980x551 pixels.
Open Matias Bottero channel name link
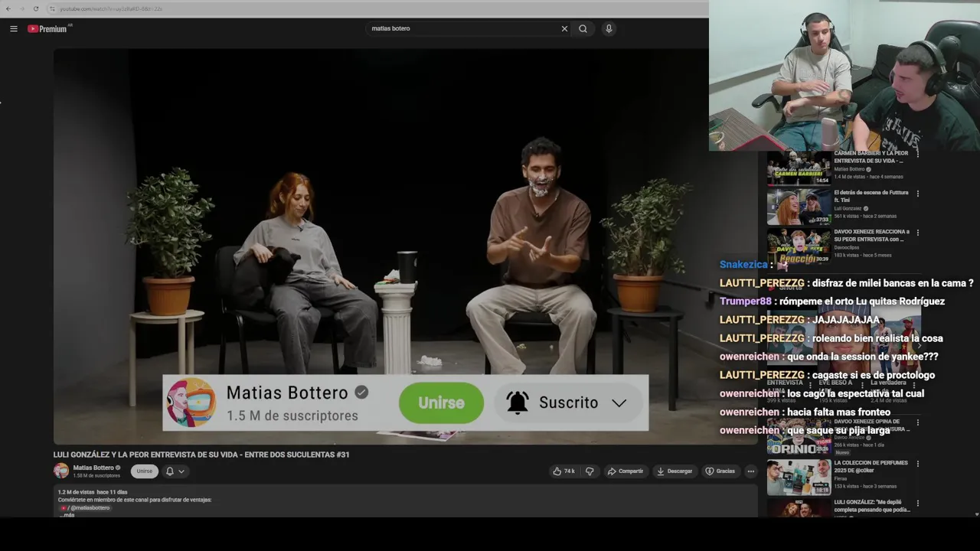point(93,468)
